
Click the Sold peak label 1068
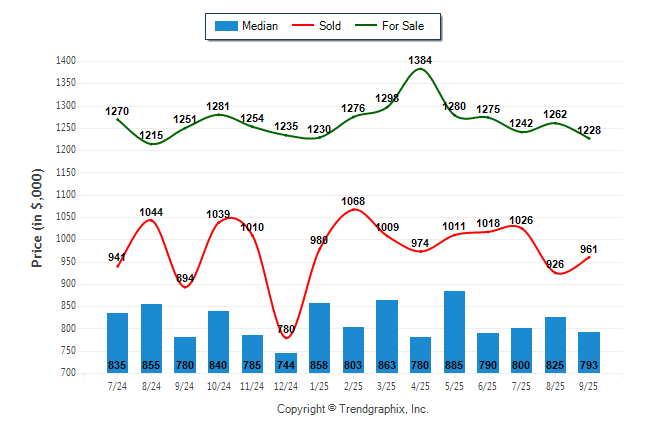coord(352,201)
